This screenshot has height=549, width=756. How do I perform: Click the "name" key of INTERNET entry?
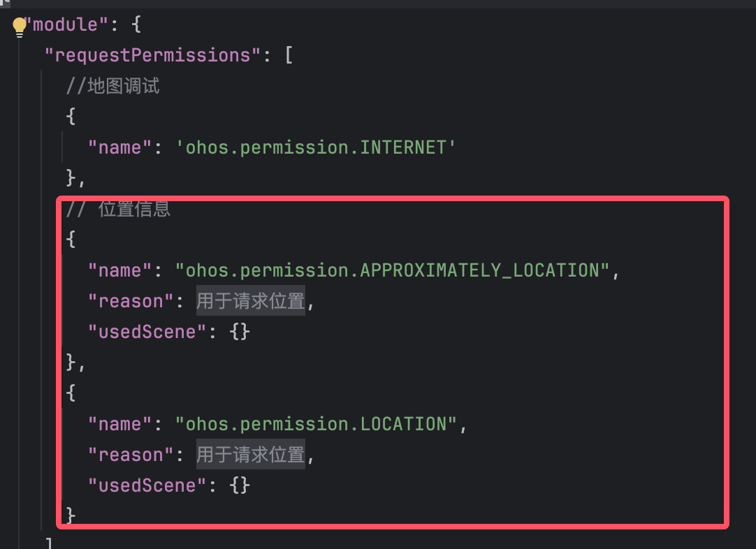coord(121,147)
